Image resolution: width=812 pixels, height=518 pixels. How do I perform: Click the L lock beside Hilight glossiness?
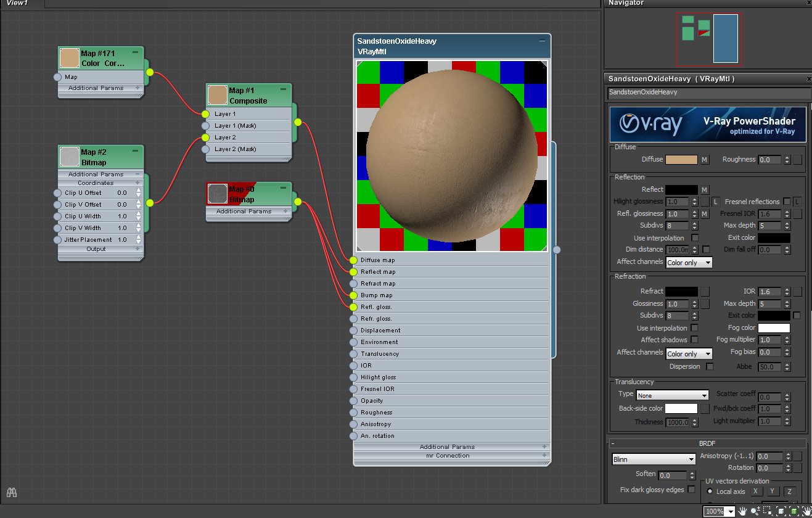pos(716,202)
